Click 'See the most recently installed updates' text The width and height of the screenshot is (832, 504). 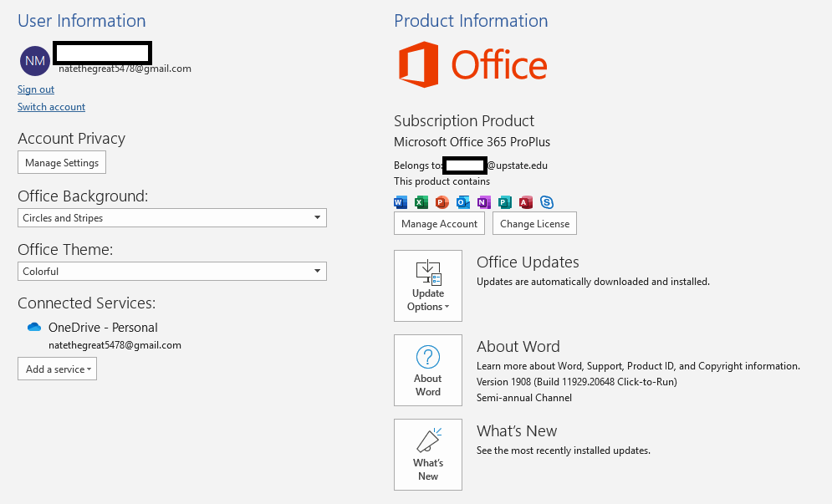coord(563,451)
